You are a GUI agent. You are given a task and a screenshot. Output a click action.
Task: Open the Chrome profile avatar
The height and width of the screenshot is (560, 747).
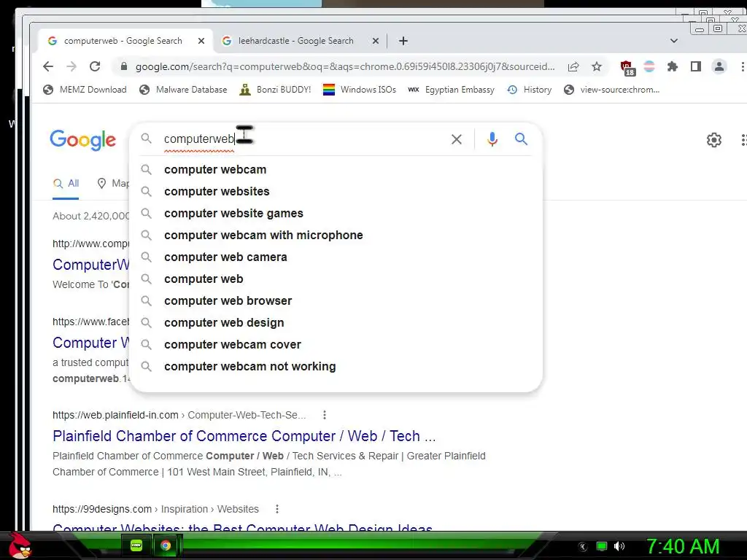click(719, 66)
